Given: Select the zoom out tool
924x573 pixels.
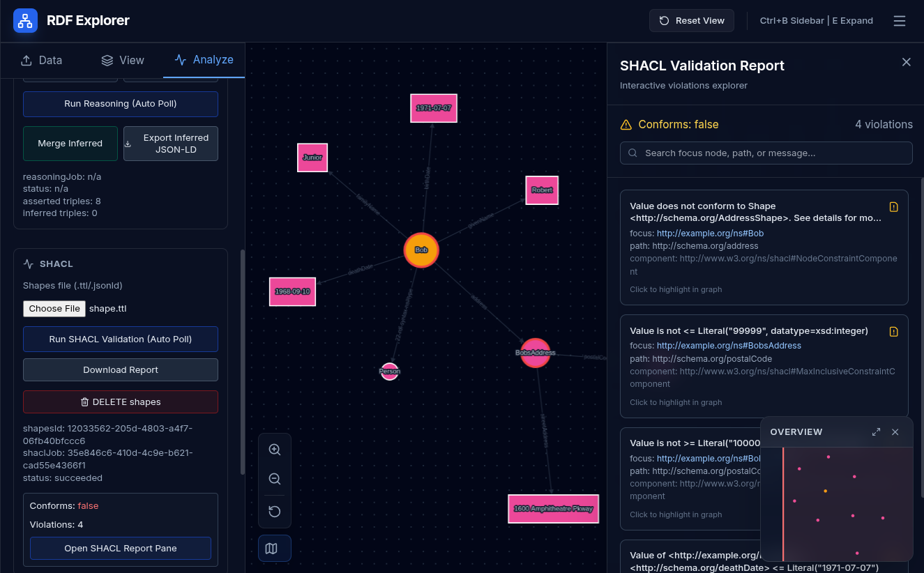Looking at the screenshot, I should [274, 479].
